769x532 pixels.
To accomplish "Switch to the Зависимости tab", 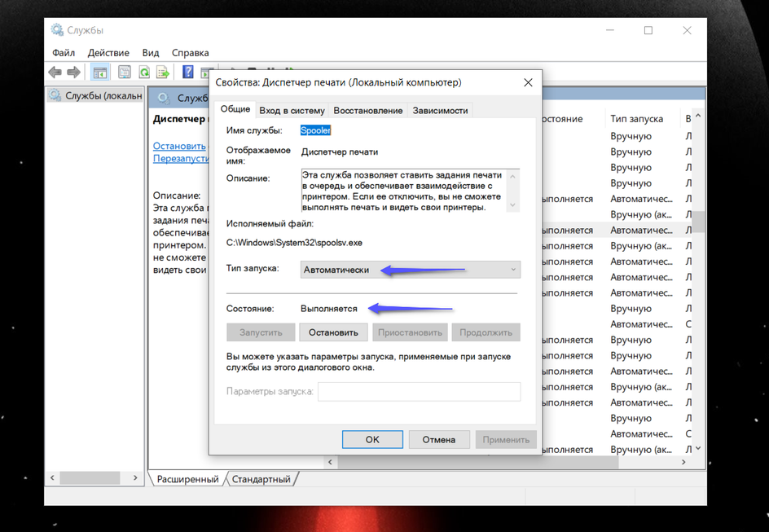I will click(x=440, y=111).
